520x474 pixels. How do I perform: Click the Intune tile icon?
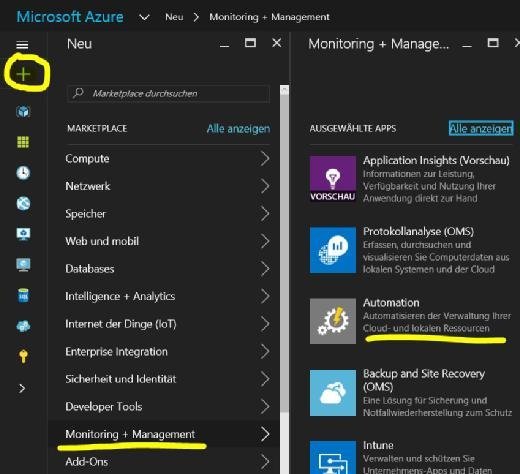pyautogui.click(x=333, y=457)
